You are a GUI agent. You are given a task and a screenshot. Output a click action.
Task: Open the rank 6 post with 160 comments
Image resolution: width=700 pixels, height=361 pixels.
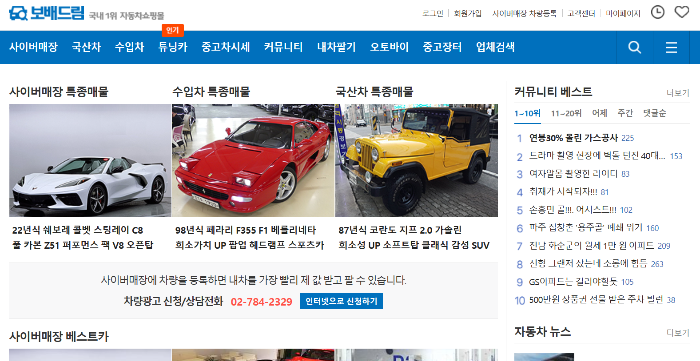pyautogui.click(x=586, y=228)
